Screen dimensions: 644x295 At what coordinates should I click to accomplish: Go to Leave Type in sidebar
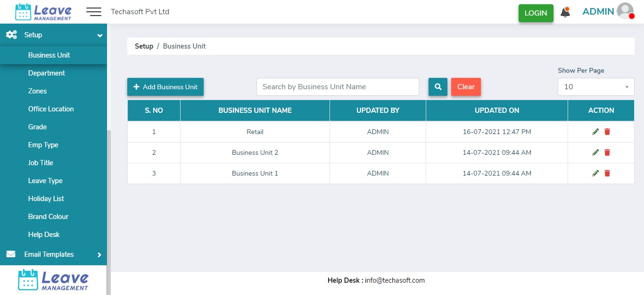tap(45, 181)
